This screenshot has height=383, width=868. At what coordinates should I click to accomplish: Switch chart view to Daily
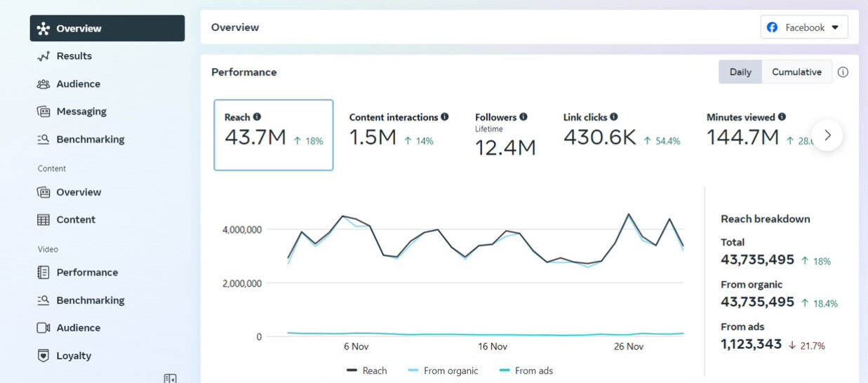[740, 72]
